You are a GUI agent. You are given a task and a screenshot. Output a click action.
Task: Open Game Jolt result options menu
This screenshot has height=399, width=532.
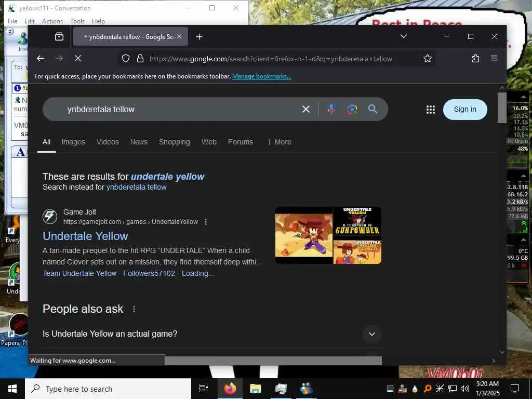click(x=206, y=222)
